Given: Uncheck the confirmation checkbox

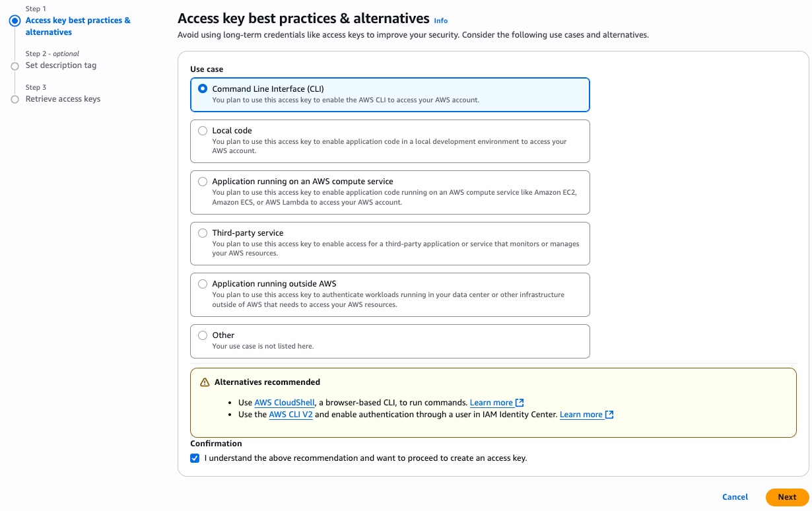Looking at the screenshot, I should coord(195,458).
